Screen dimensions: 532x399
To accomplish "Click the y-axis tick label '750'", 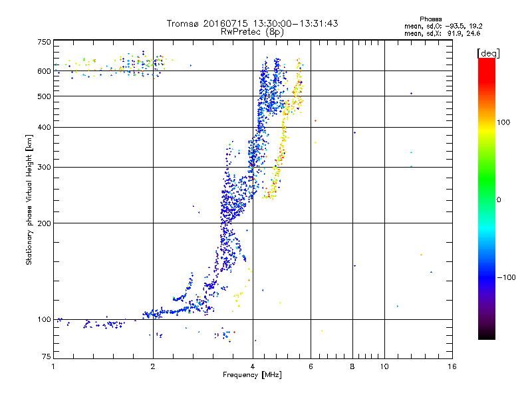I will pos(44,42).
